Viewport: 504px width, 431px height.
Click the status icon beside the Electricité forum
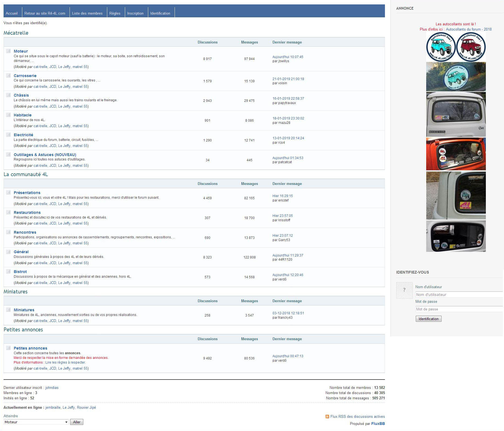pyautogui.click(x=8, y=135)
